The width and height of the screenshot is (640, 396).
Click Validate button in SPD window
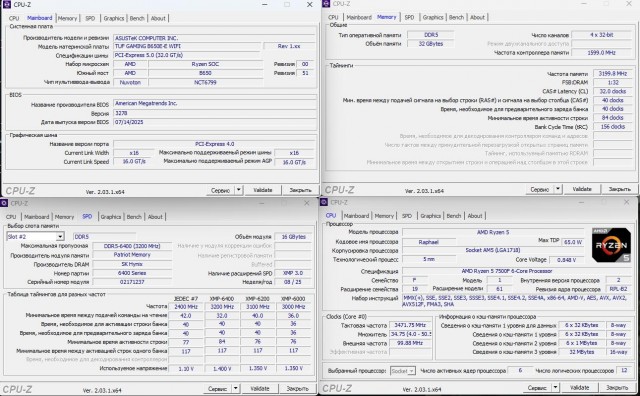260,389
